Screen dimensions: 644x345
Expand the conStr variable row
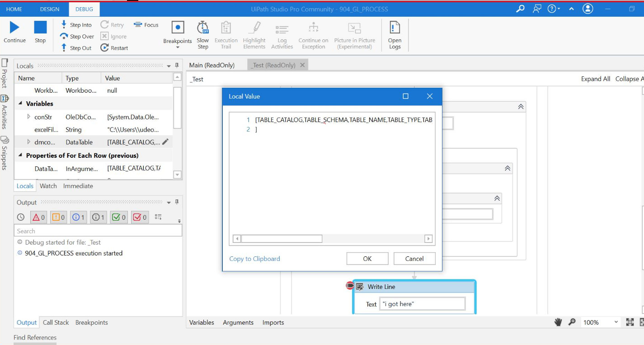28,117
